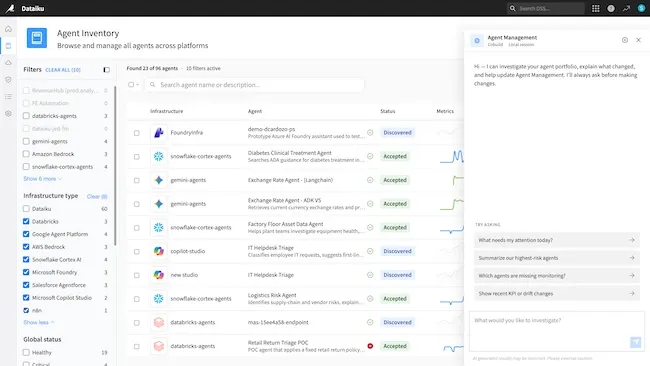Ask What needs my attention today
The height and width of the screenshot is (366, 650).
click(557, 240)
